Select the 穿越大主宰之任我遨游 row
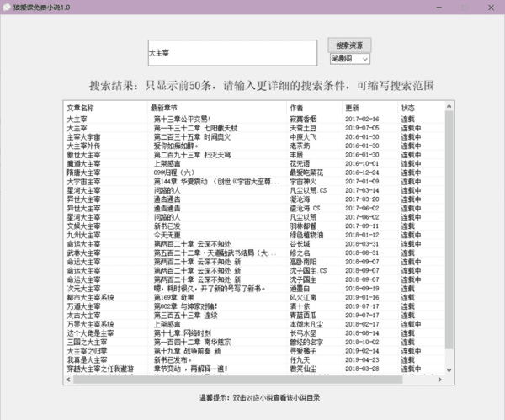505x420 pixels. [x=254, y=369]
